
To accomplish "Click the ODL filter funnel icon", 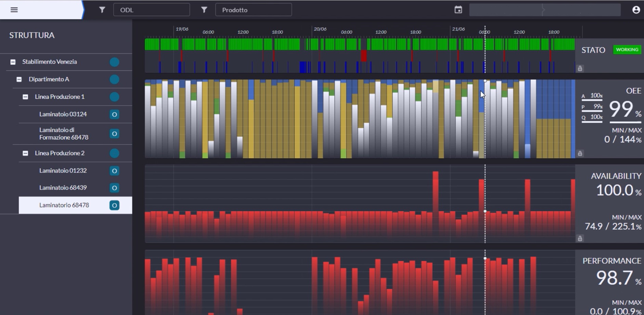I will point(102,10).
